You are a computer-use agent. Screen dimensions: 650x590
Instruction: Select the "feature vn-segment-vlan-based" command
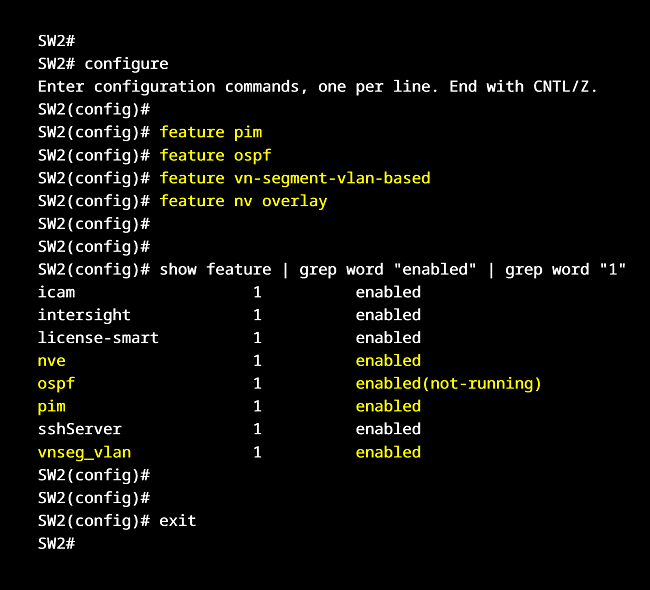pos(294,178)
